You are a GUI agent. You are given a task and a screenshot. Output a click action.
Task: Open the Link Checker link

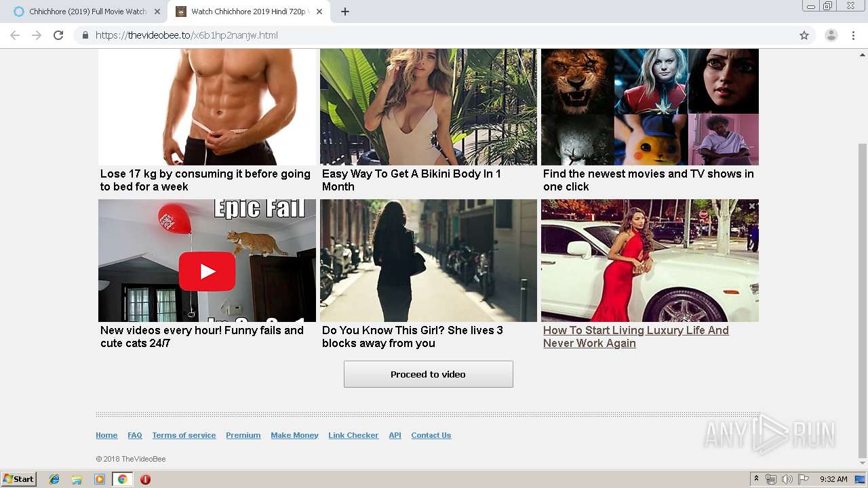(x=353, y=435)
